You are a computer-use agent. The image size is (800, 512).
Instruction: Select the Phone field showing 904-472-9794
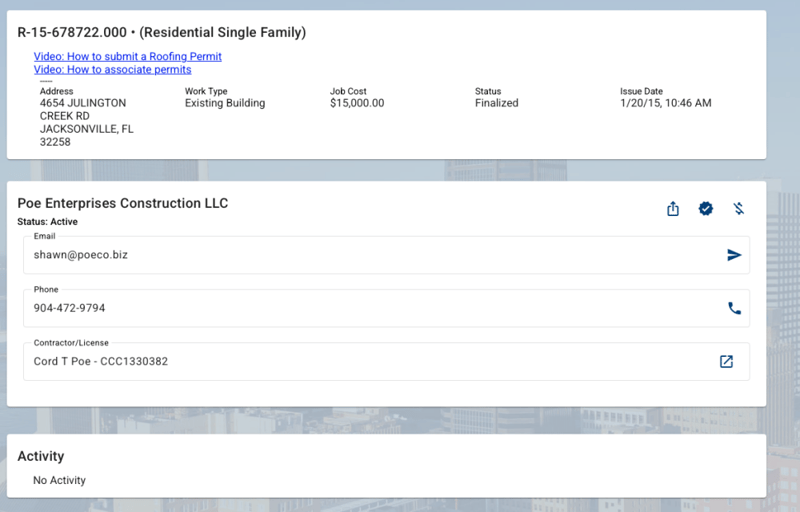pyautogui.click(x=370, y=308)
